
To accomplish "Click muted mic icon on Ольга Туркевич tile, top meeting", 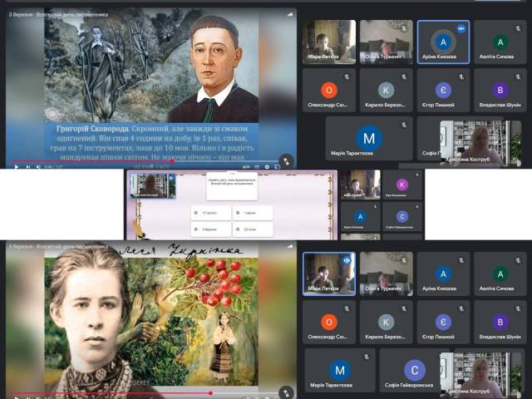I will coord(404,29).
